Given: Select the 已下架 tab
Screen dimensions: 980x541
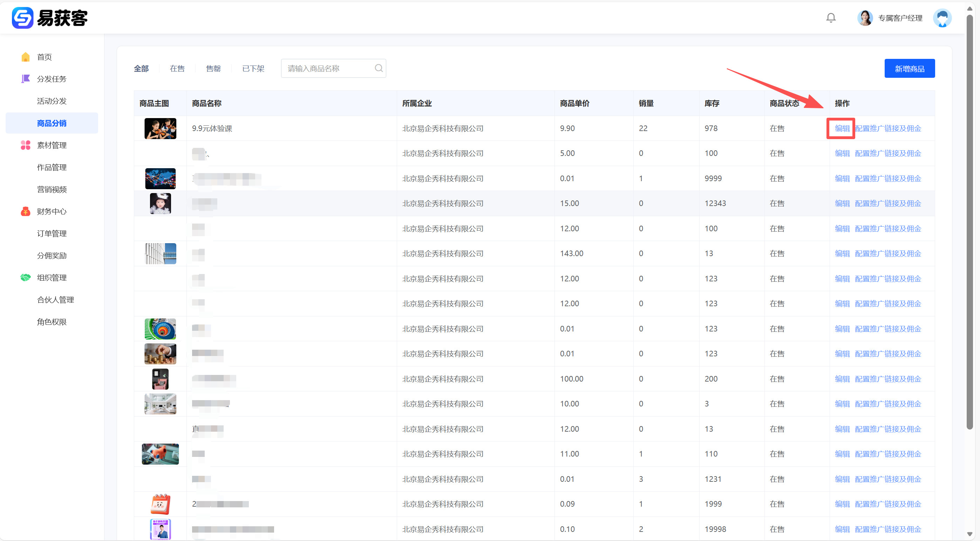Looking at the screenshot, I should click(x=253, y=68).
